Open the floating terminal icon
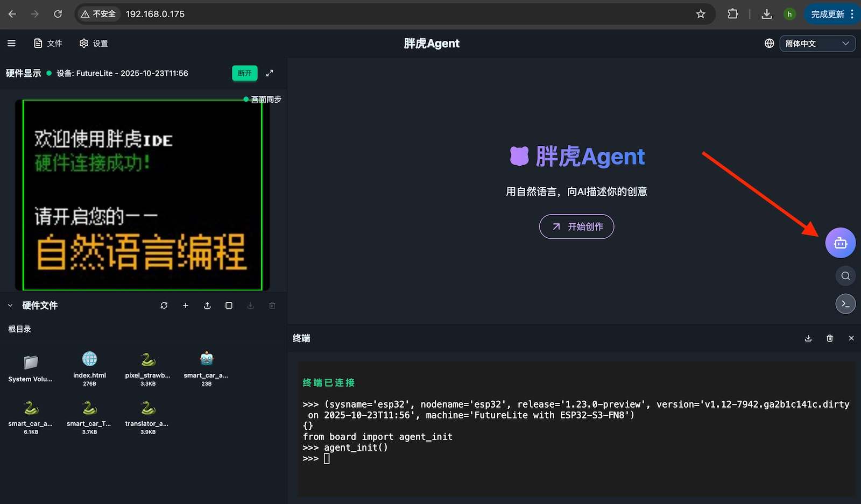 pyautogui.click(x=845, y=303)
